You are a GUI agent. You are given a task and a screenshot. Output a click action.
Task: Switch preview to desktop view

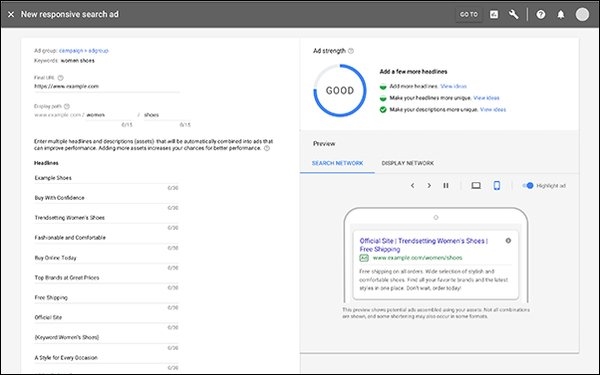pyautogui.click(x=476, y=186)
